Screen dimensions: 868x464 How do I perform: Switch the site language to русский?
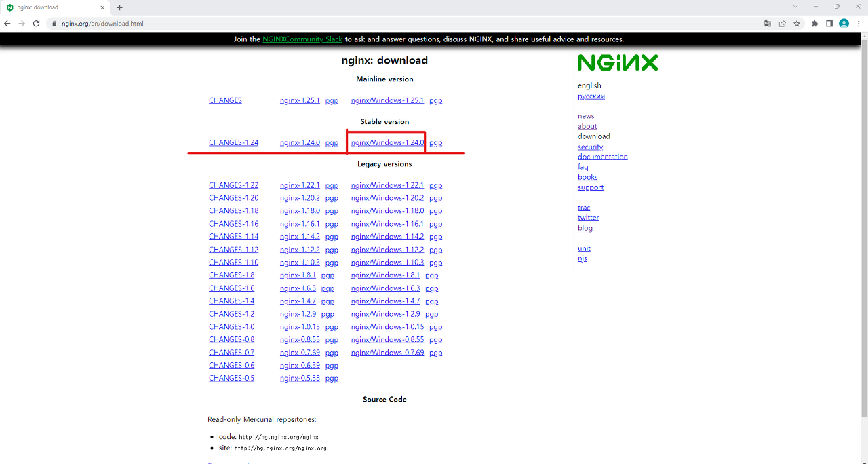(x=591, y=96)
